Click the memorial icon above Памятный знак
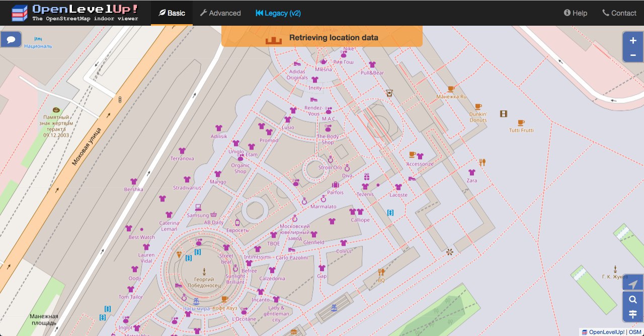644x336 pixels. [x=56, y=110]
